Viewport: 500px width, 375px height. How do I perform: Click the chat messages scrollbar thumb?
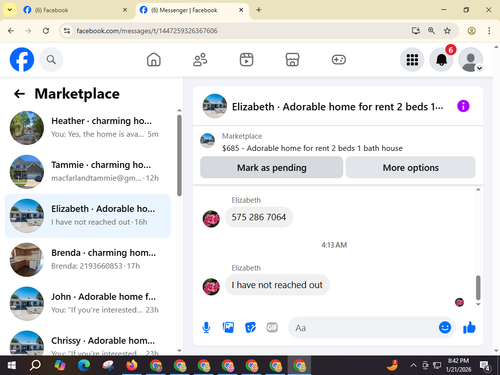[478, 288]
